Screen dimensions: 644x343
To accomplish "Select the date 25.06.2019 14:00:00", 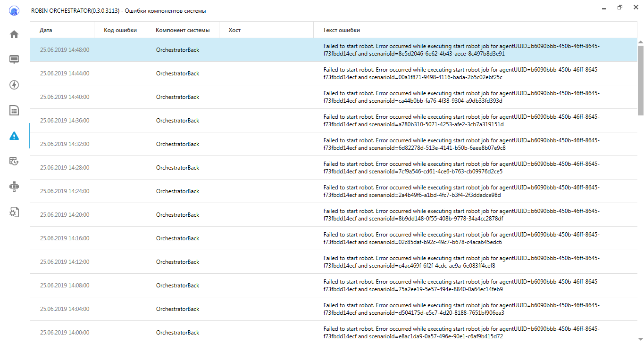I will click(65, 333).
